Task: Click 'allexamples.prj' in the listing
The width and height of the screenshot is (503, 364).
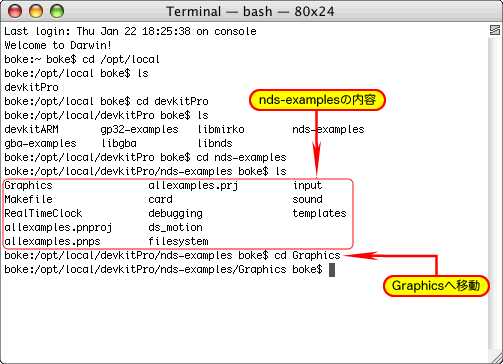Action: (193, 185)
